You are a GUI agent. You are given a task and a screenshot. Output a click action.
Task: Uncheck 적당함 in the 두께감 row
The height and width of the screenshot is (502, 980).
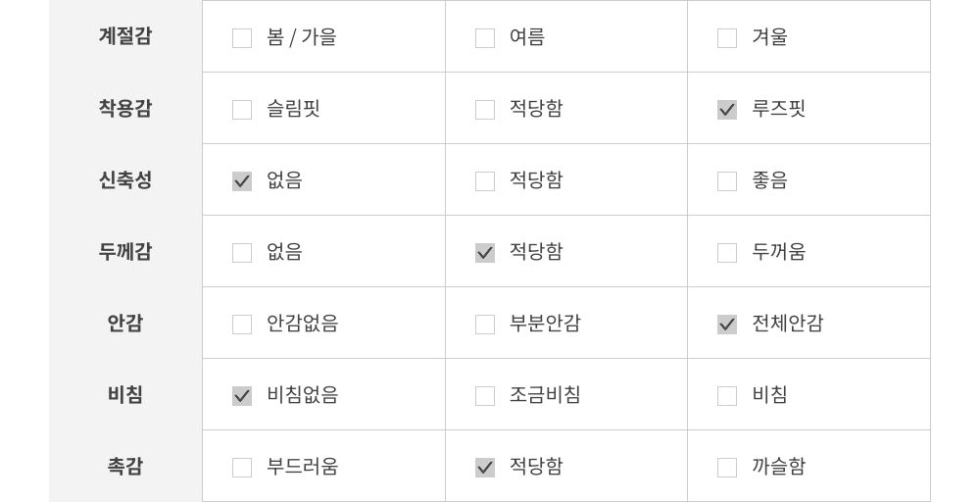[485, 253]
